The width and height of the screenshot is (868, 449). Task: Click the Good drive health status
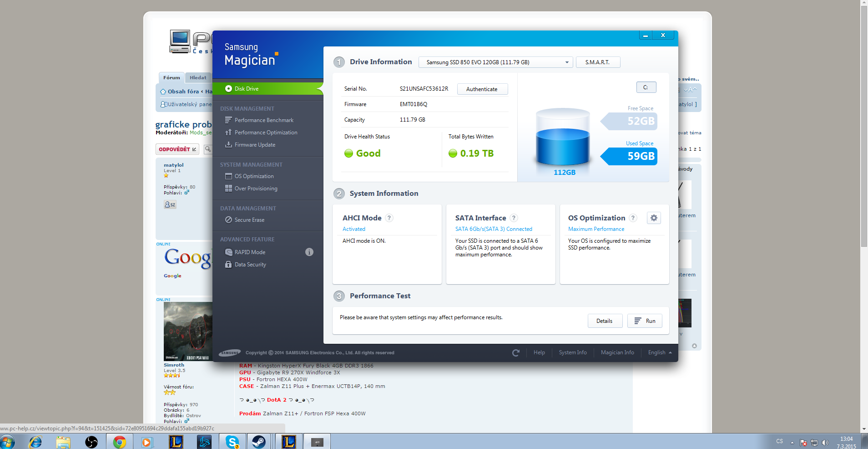pyautogui.click(x=368, y=153)
